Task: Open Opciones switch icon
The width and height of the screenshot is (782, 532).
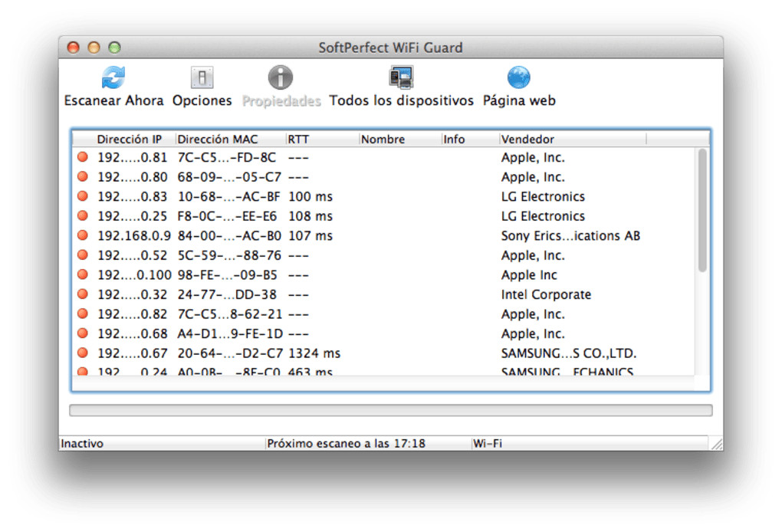Action: 202,77
